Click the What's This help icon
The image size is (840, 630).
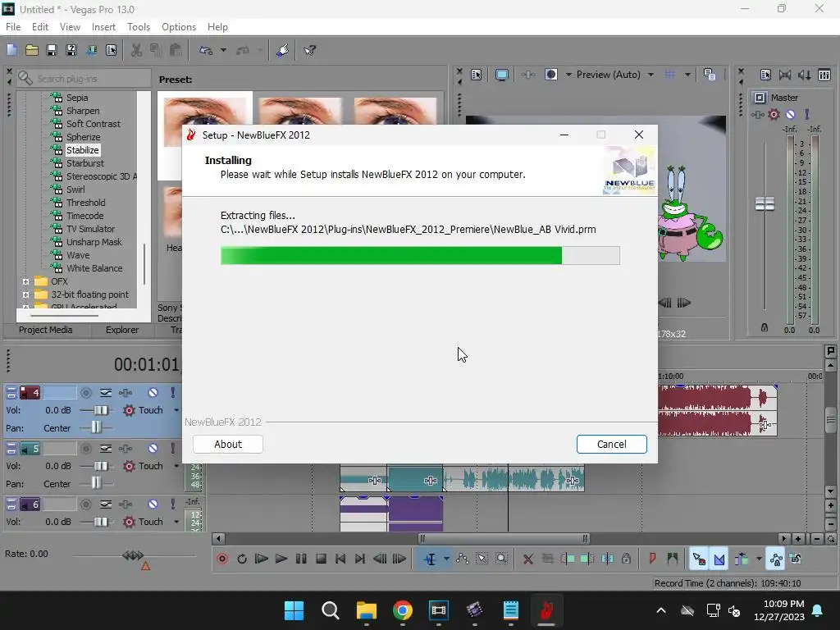[x=309, y=50]
